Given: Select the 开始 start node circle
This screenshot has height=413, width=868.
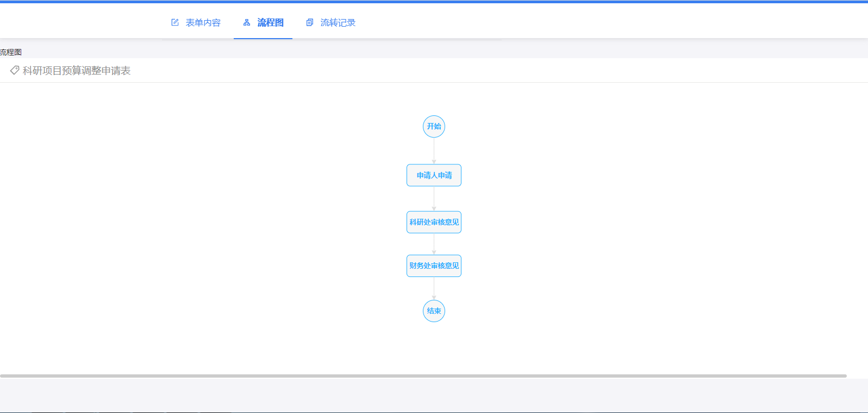Looking at the screenshot, I should (434, 126).
